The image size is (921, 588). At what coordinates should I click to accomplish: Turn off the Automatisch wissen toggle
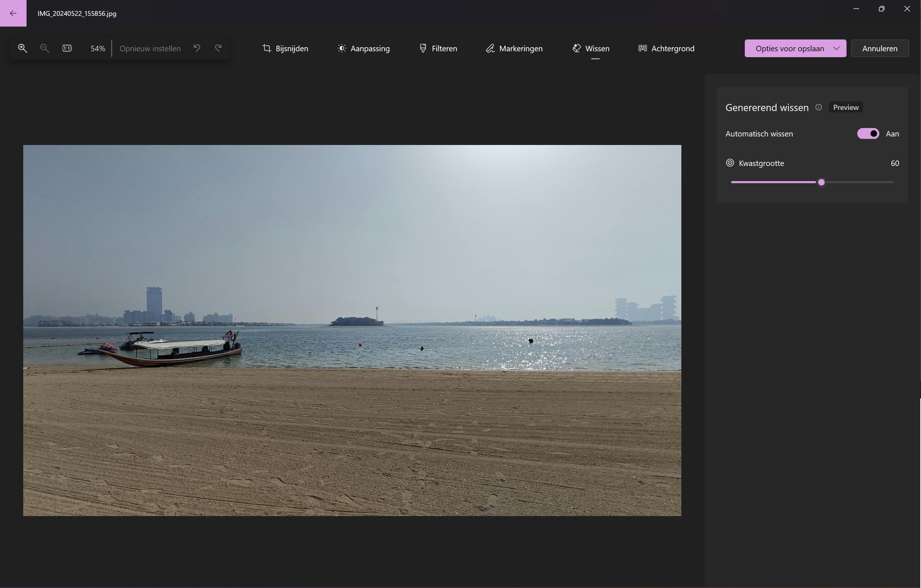pyautogui.click(x=868, y=134)
